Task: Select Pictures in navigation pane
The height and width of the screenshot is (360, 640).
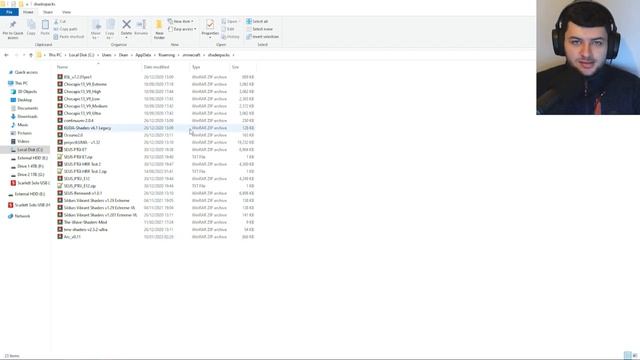Action: pos(21,133)
